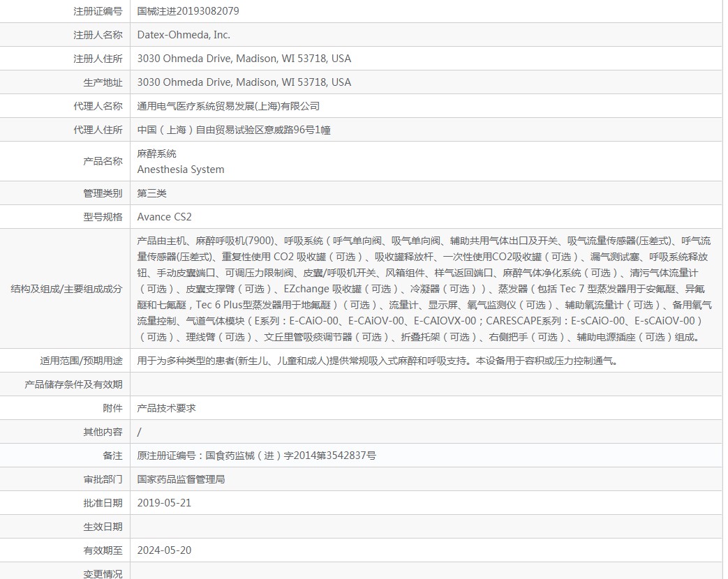Select agent name 通用电气医疗系统贸易发展(上海)有限公司

coord(228,106)
